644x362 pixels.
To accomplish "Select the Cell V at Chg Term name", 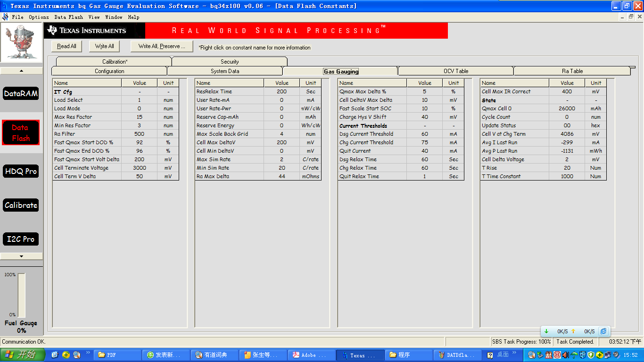I will click(515, 134).
